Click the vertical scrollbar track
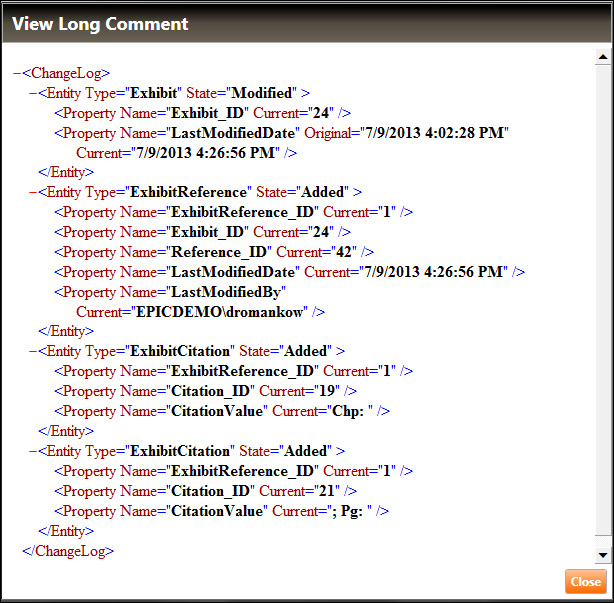 click(602, 300)
